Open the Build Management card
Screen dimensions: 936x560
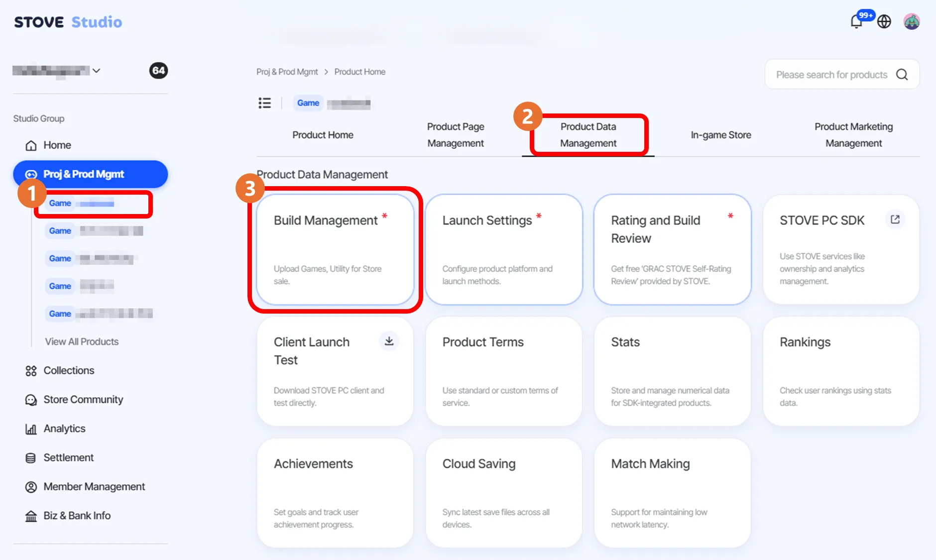335,249
